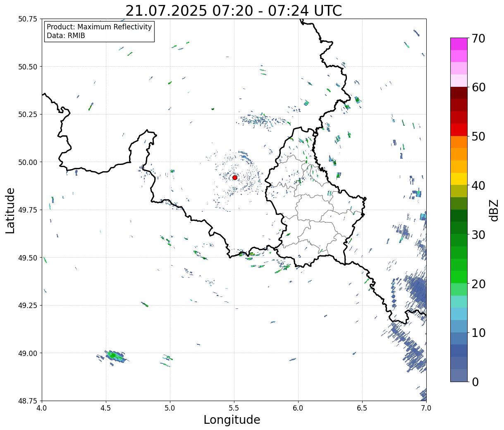Click the dark maroon colorbar swatch just below 60
The height and width of the screenshot is (430, 504).
point(459,93)
